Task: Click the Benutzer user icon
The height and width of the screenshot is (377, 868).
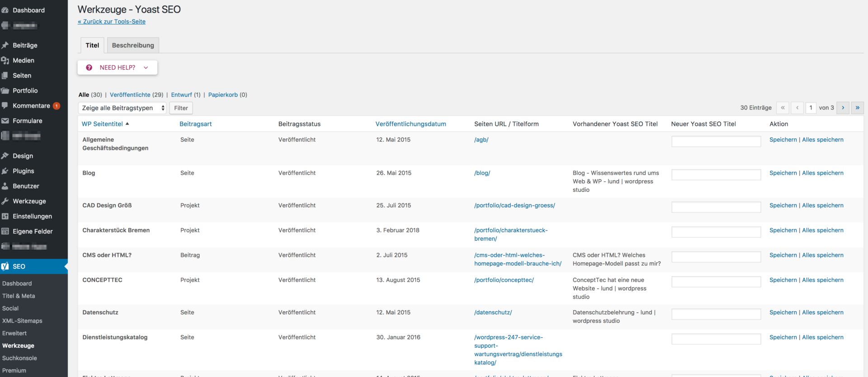Action: [5, 186]
